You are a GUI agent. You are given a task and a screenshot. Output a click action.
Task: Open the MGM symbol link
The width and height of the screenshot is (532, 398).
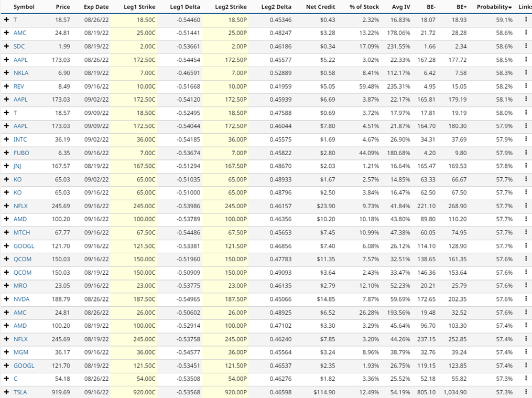coord(21,352)
